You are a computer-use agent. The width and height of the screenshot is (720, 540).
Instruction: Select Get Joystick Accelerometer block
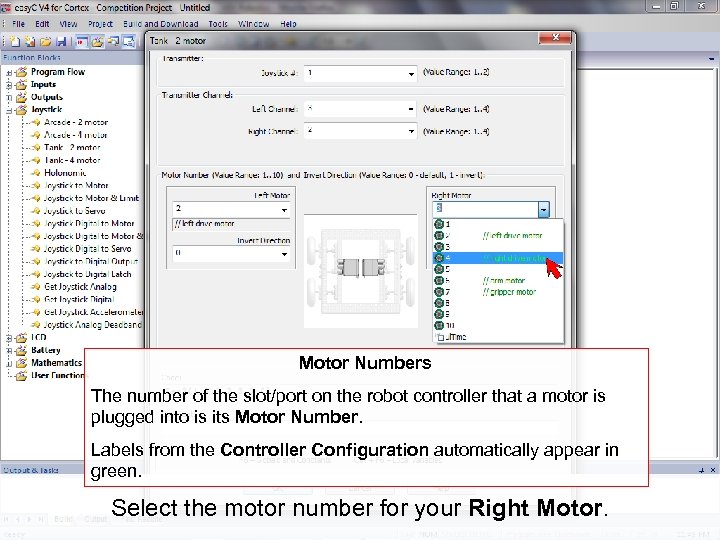(94, 312)
